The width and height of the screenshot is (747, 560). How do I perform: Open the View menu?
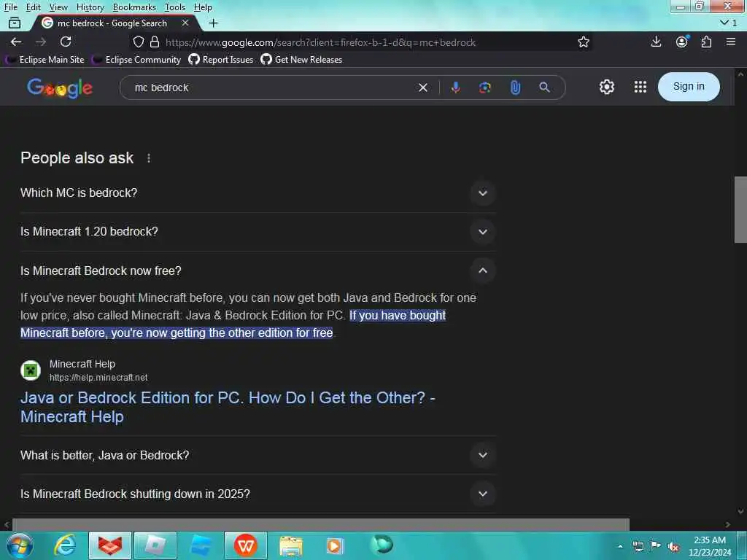point(58,7)
